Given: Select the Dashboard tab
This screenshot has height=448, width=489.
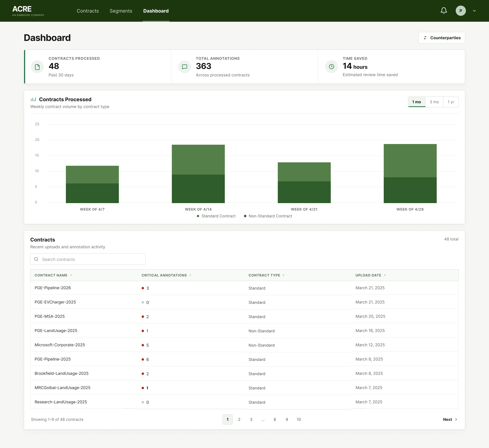Looking at the screenshot, I should (156, 11).
